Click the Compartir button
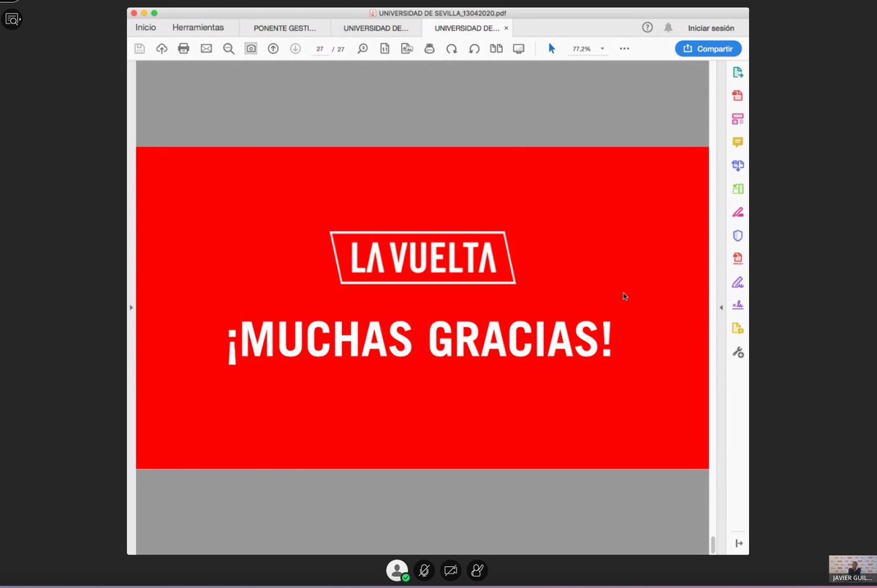This screenshot has height=588, width=877. [708, 49]
